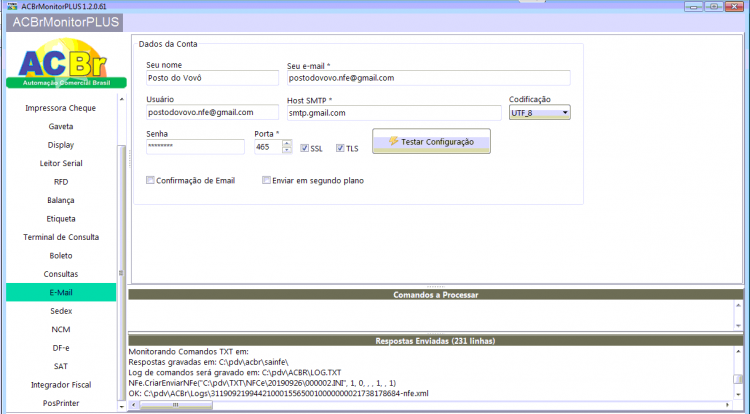Open SAT section

click(61, 366)
